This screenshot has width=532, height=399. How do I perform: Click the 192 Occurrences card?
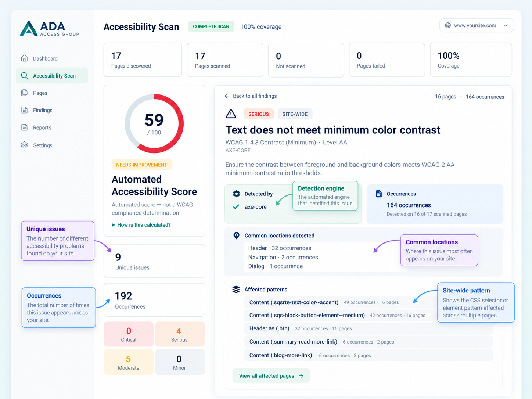tap(154, 300)
